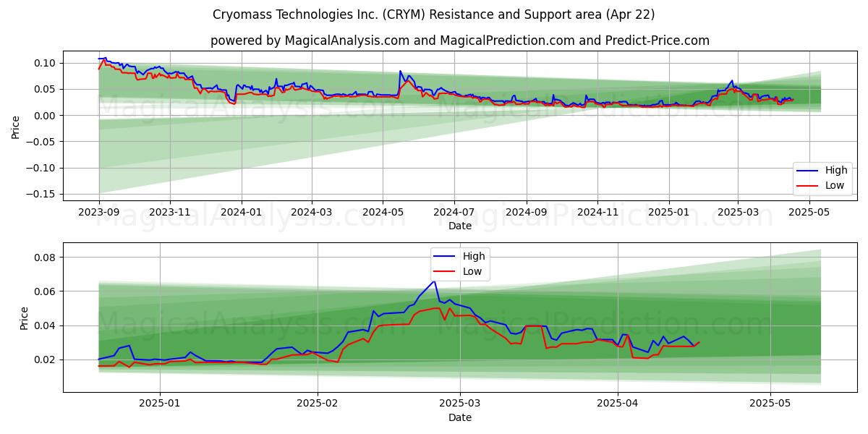Image resolution: width=868 pixels, height=434 pixels.
Task: Click the '0.10' price tick on top chart
Action: click(x=46, y=63)
